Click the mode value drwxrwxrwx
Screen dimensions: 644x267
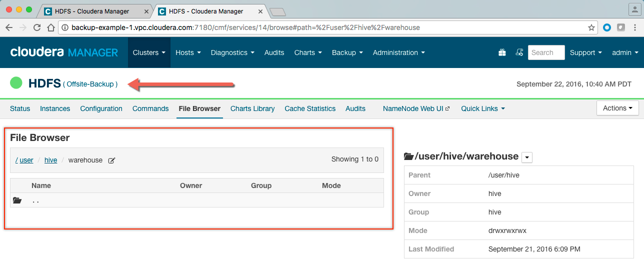tap(507, 230)
